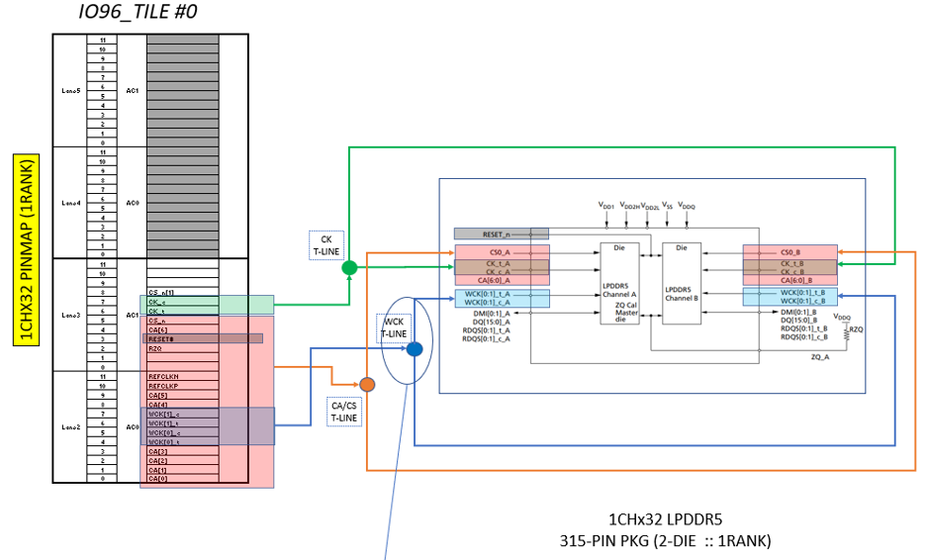Click the Lane3 label
The image size is (929, 560).
(70, 315)
